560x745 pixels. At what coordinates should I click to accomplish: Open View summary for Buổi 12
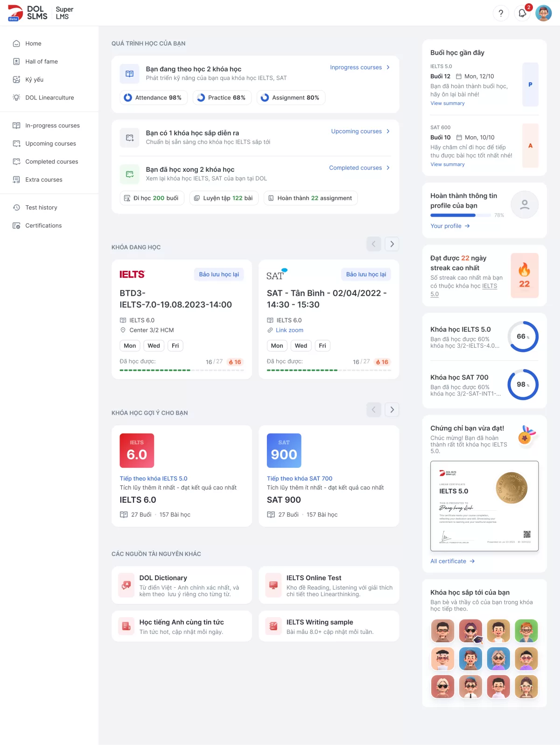pyautogui.click(x=448, y=103)
